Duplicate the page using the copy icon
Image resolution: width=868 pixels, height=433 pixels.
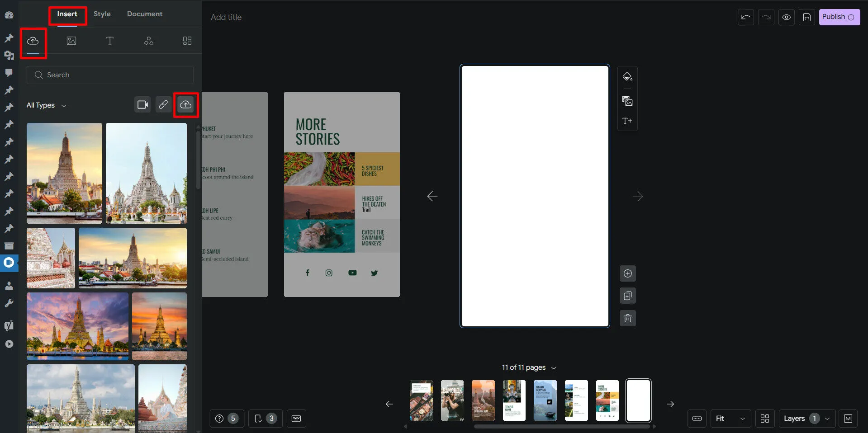point(627,296)
